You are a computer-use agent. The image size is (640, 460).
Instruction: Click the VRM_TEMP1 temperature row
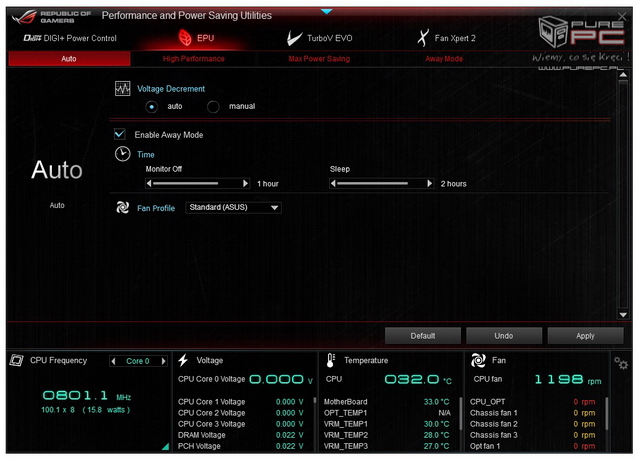(x=387, y=424)
